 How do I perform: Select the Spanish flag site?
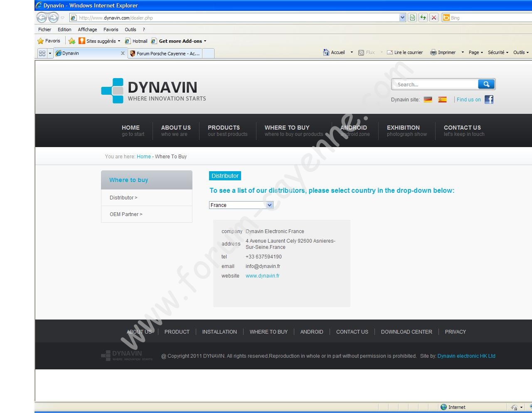tap(442, 99)
